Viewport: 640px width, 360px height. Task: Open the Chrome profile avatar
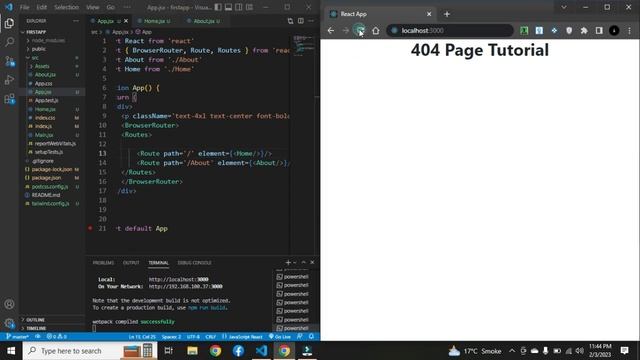coord(614,30)
